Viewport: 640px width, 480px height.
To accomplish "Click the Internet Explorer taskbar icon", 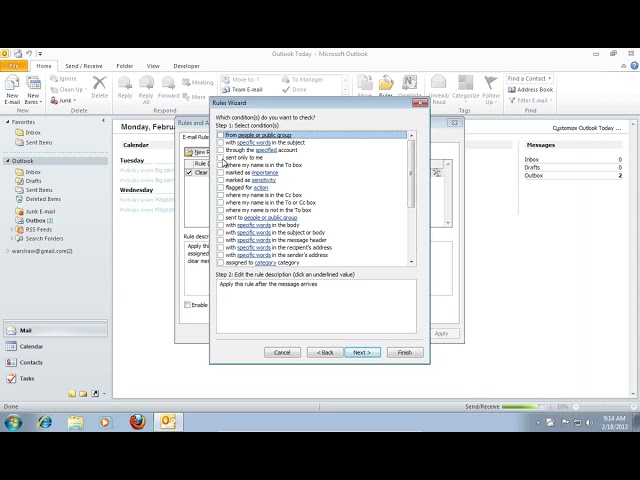I will [x=44, y=422].
